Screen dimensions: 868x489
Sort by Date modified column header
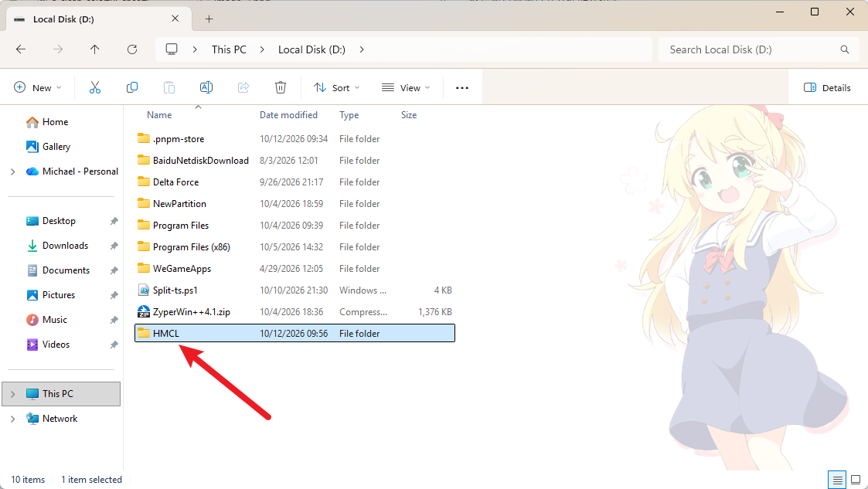coord(288,115)
